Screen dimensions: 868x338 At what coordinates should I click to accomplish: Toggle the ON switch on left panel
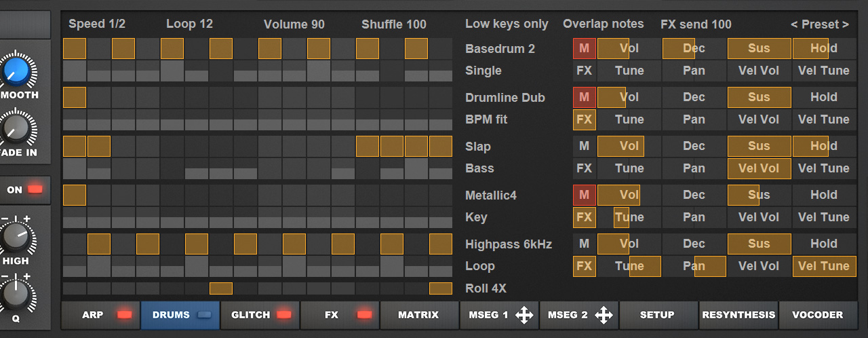coord(25,190)
